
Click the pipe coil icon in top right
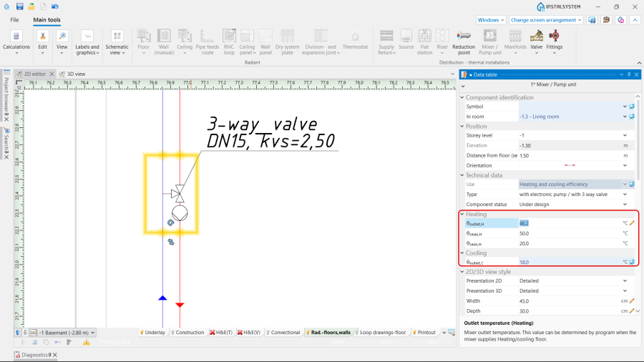pos(606,20)
